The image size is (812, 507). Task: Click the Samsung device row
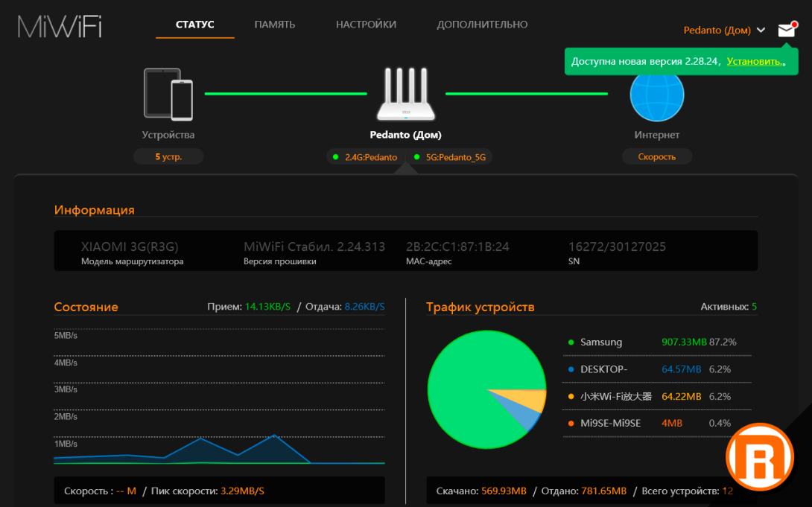tap(656, 342)
